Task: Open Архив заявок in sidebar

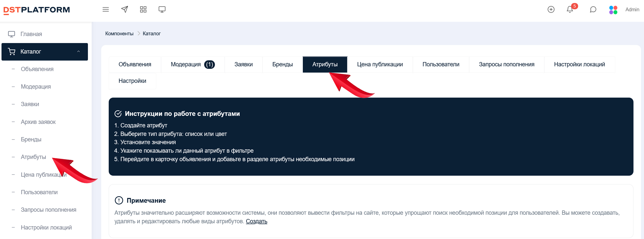Action: pyautogui.click(x=38, y=122)
